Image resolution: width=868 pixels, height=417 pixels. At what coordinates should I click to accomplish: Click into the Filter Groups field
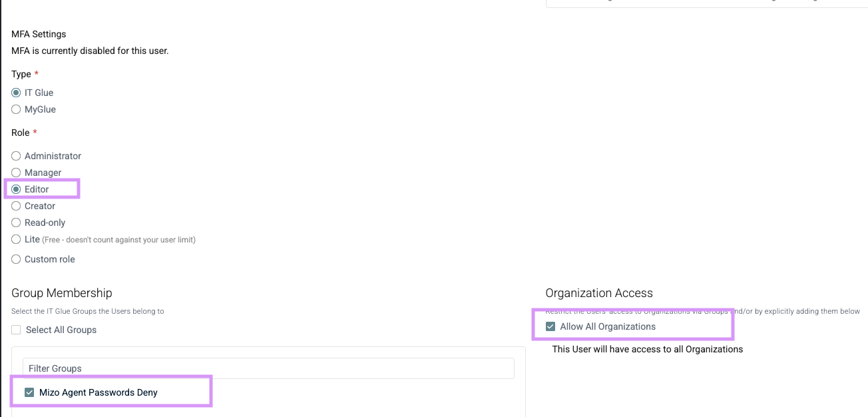[268, 368]
